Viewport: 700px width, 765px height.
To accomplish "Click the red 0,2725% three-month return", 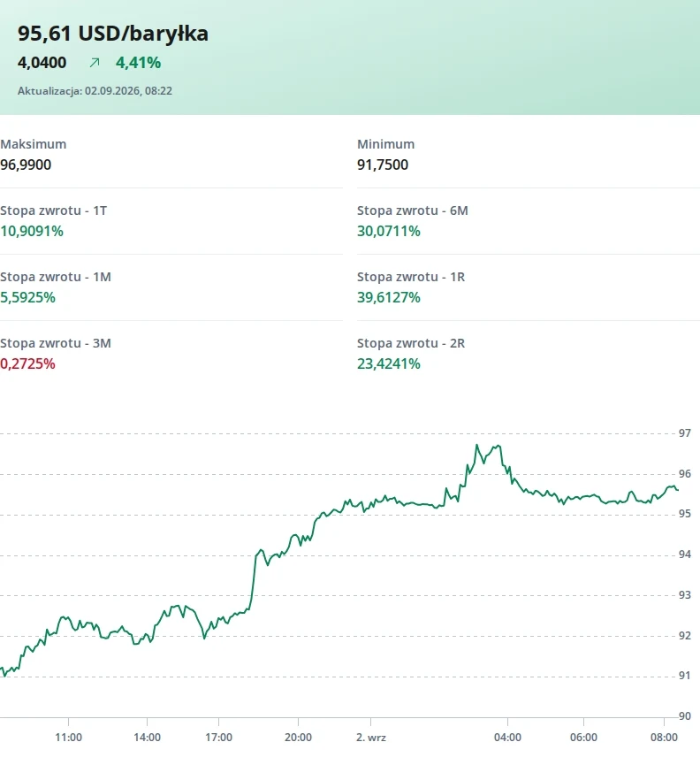I will click(27, 364).
